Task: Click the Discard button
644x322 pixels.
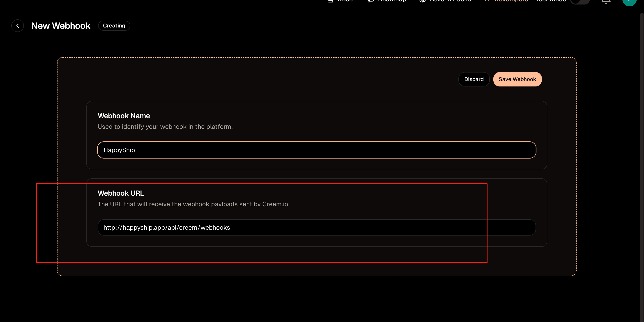Action: coord(474,79)
